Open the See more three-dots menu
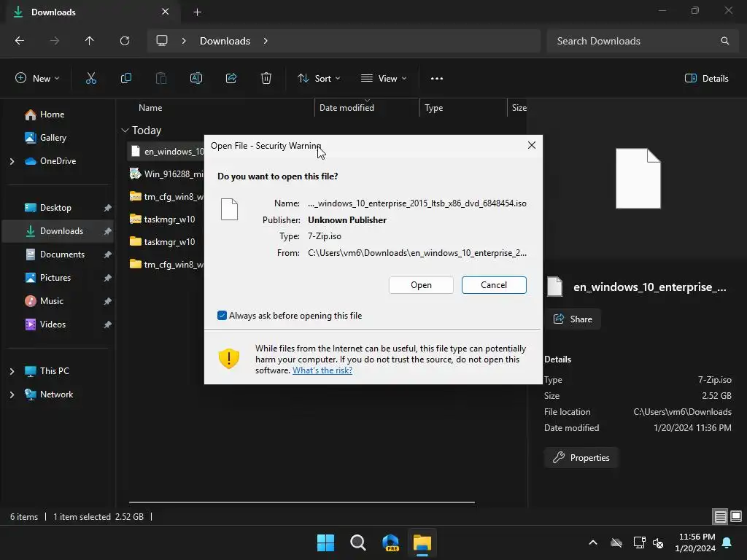Image resolution: width=747 pixels, height=560 pixels. [x=437, y=79]
